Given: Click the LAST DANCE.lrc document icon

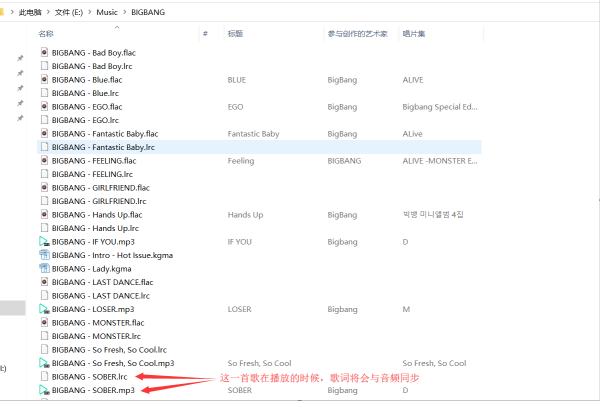Looking at the screenshot, I should click(x=44, y=295).
